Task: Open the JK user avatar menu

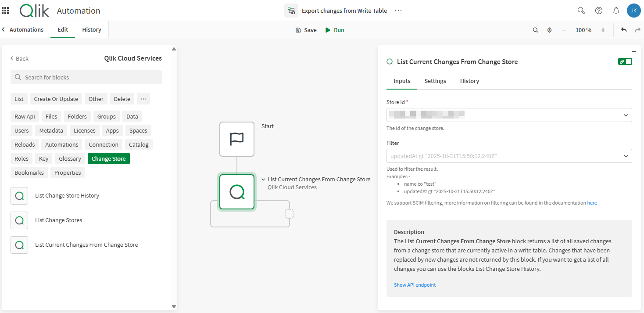Action: (633, 10)
